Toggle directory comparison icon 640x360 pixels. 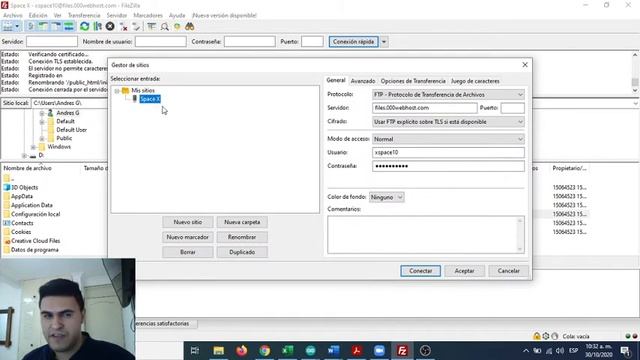(164, 27)
